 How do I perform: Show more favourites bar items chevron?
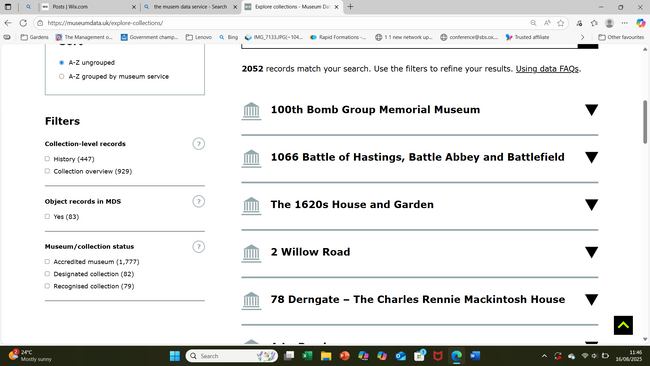point(582,37)
